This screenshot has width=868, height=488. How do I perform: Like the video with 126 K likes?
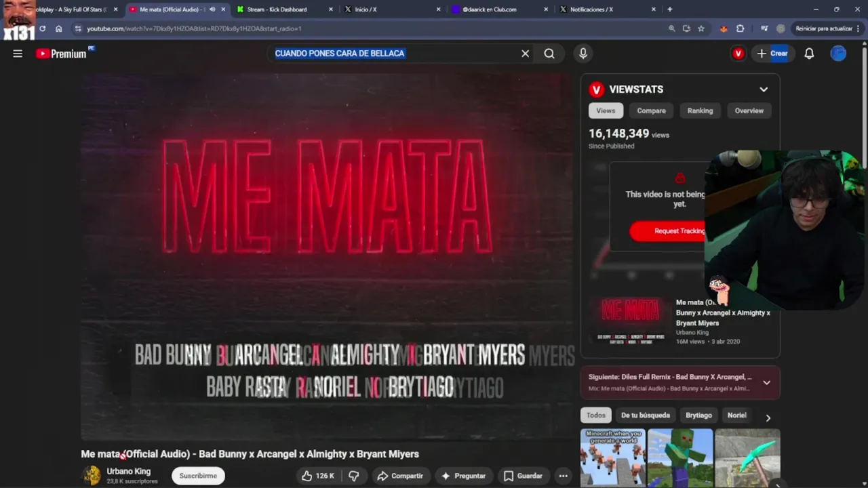318,476
